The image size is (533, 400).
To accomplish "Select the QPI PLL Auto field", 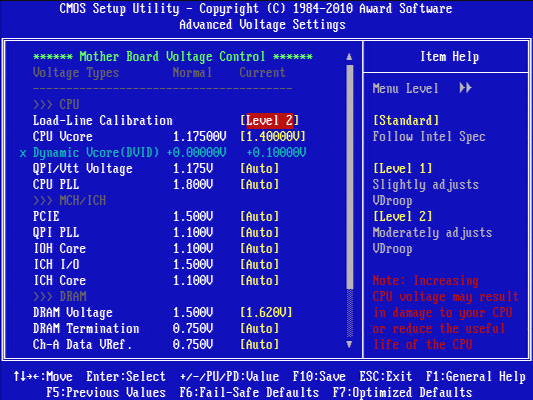I will [x=259, y=232].
